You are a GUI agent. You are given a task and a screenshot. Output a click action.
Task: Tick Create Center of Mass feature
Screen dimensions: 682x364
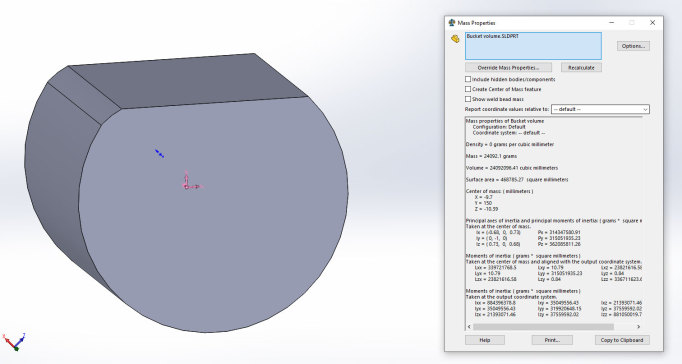coord(468,89)
